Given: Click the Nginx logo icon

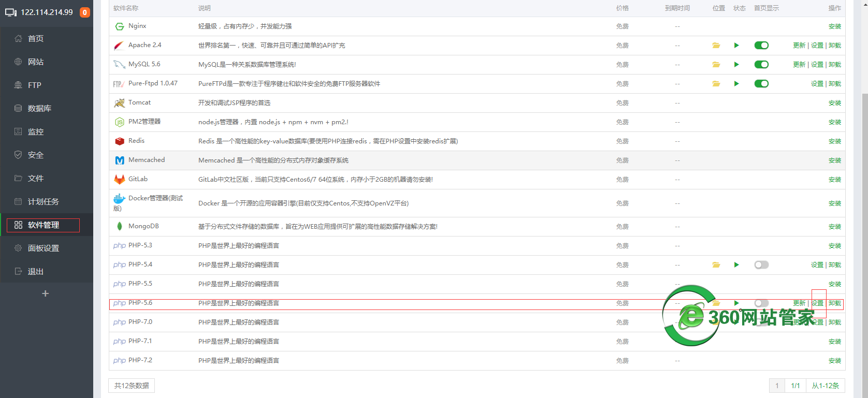Looking at the screenshot, I should [x=120, y=26].
